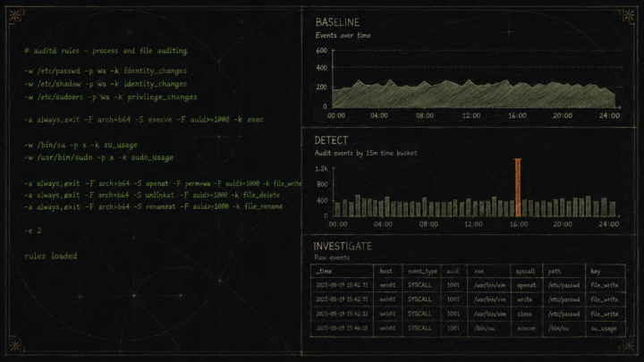This screenshot has height=362, width=644.
Task: Sort by the auid column header
Action: pos(453,272)
